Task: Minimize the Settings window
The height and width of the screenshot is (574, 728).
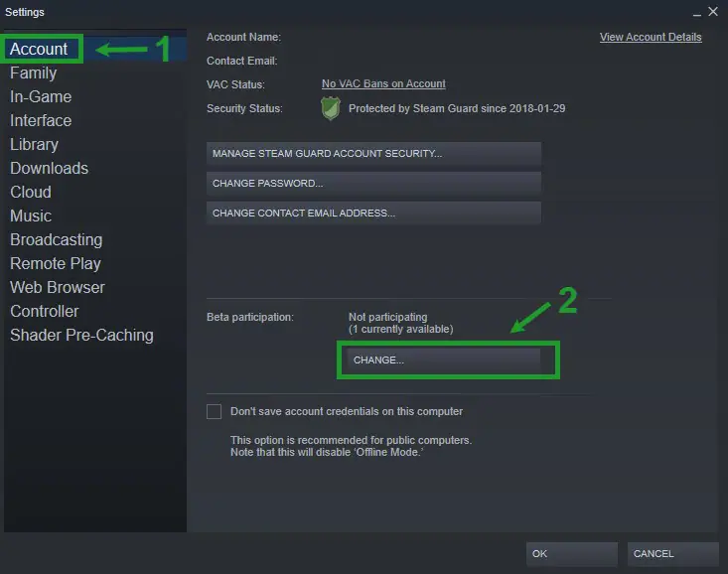Action: point(697,13)
